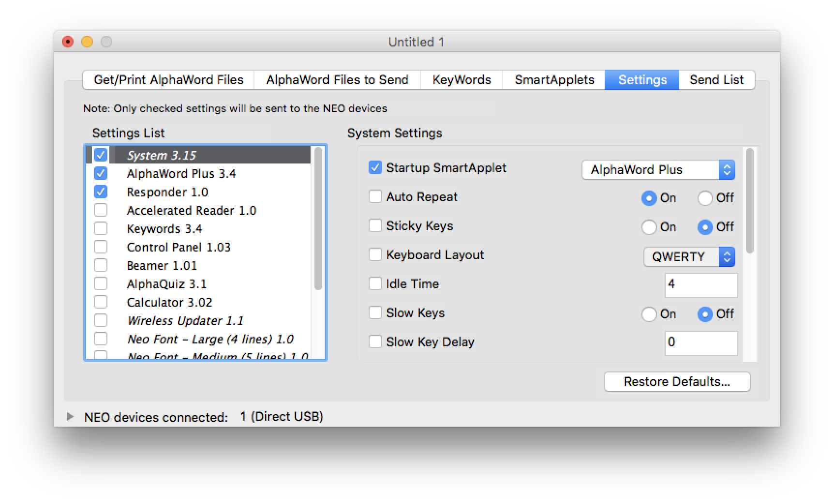
Task: Click the Restore Defaults button
Action: (x=677, y=382)
